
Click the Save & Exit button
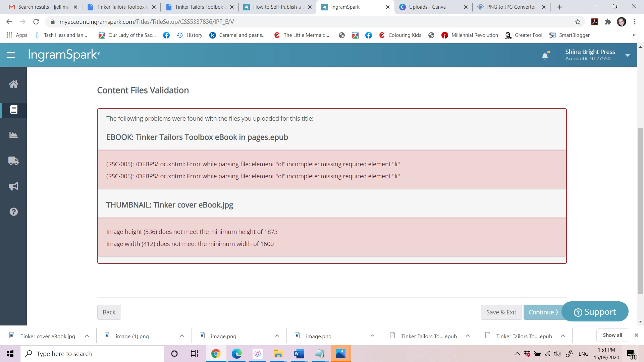(x=501, y=312)
